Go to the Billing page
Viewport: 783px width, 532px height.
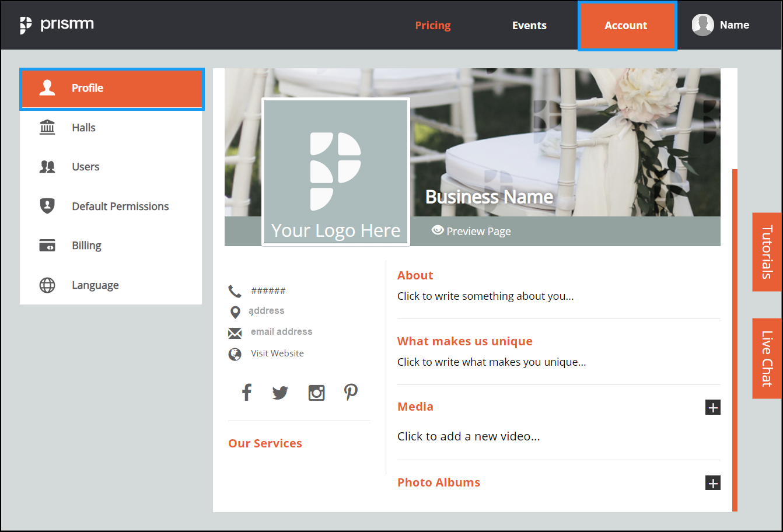click(111, 246)
